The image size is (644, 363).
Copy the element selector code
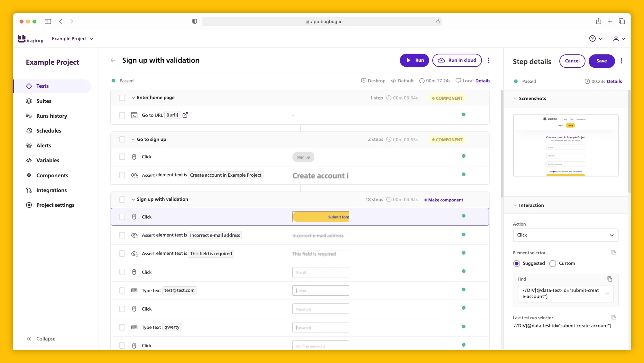[x=614, y=253]
